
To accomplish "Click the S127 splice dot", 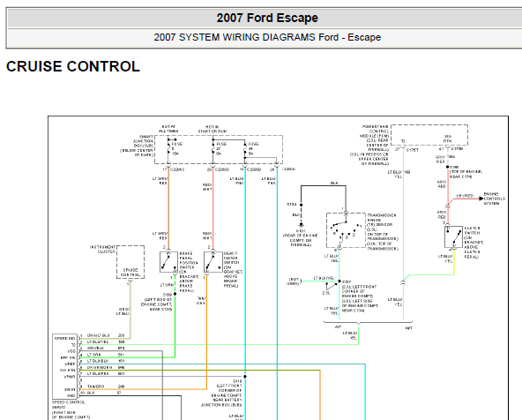I will tap(339, 281).
